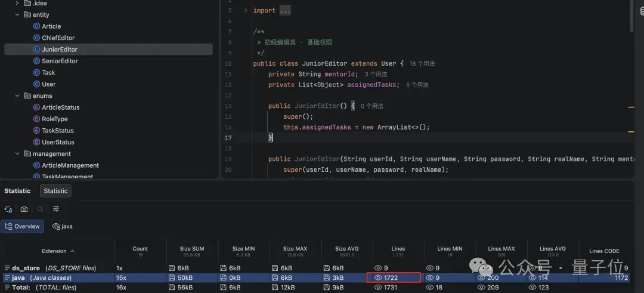The height and width of the screenshot is (293, 644).
Task: Select the Statistic tab button
Action: pos(56,191)
